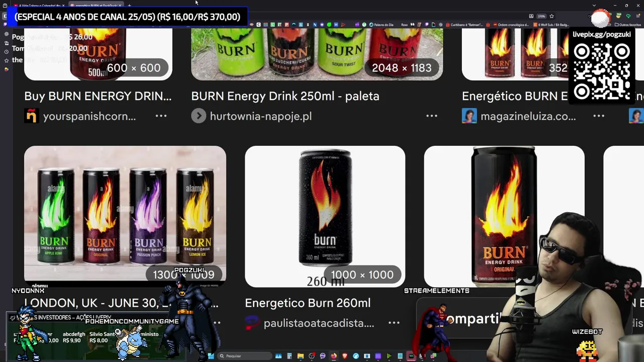Open options for magazineluiza result
The image size is (644, 362).
point(599,116)
